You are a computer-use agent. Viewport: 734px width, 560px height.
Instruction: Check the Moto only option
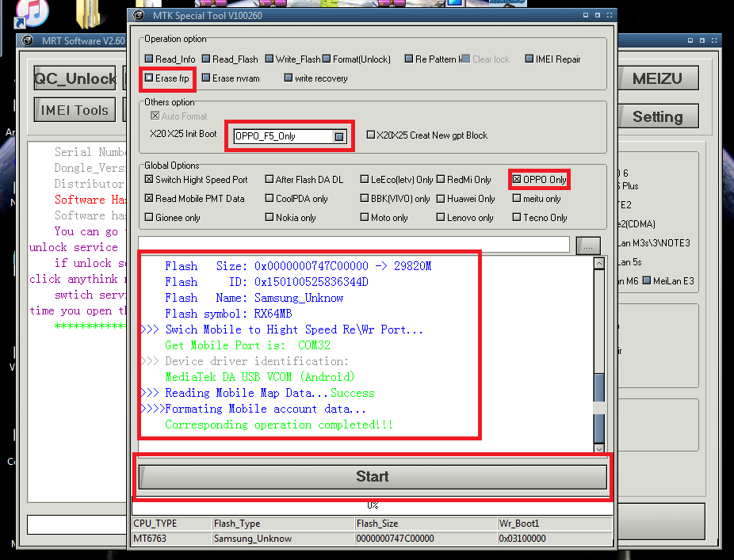click(x=364, y=217)
